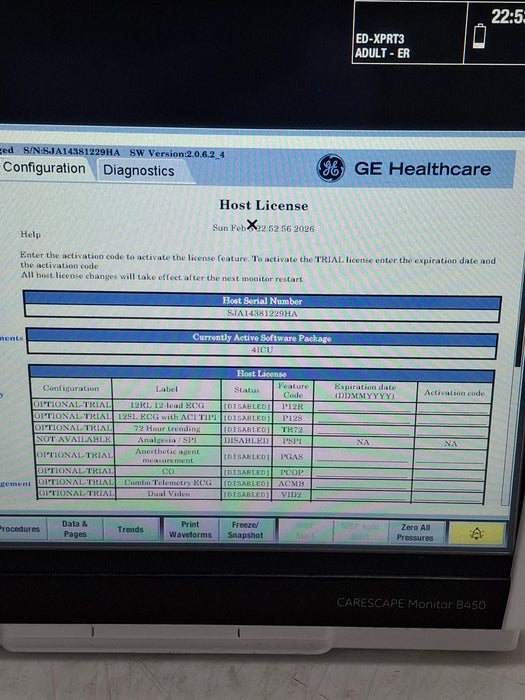
Task: Click the VID2 feature code cell
Action: (291, 494)
